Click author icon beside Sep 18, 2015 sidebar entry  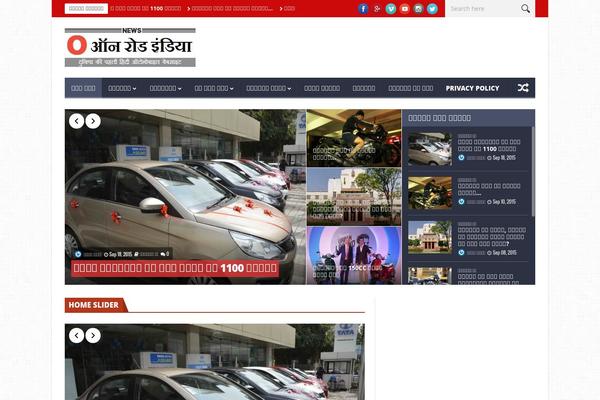point(461,158)
